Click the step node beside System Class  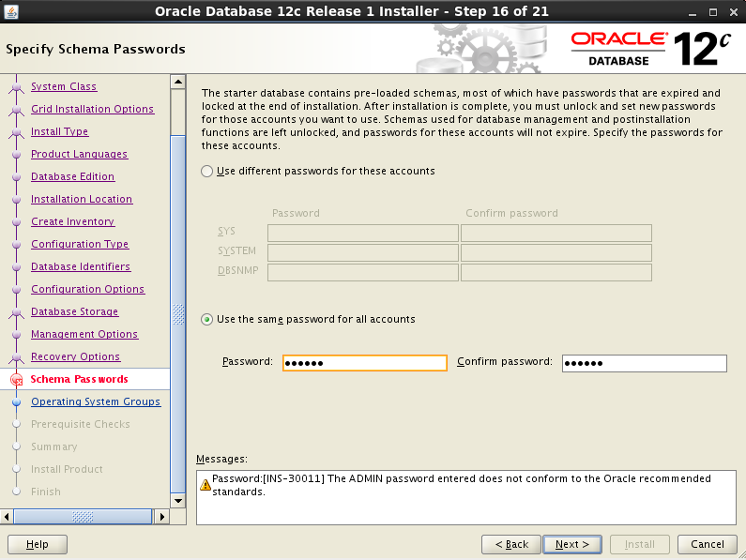click(x=17, y=87)
